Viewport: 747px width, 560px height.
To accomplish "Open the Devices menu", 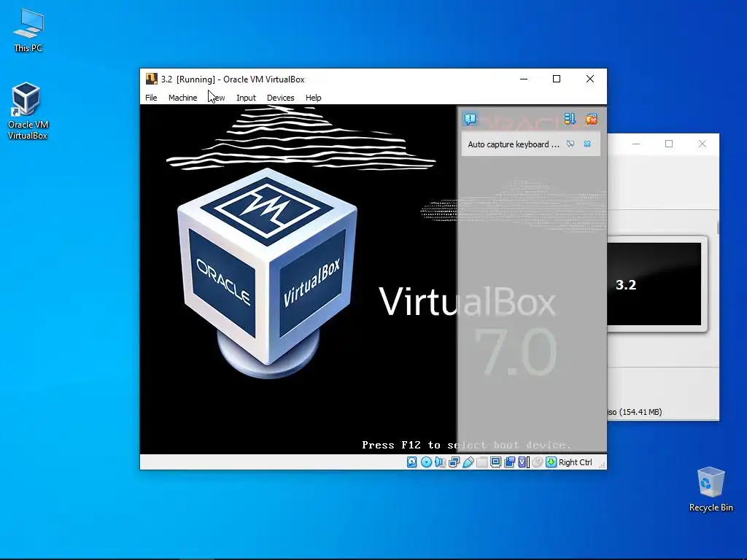I will 280,98.
